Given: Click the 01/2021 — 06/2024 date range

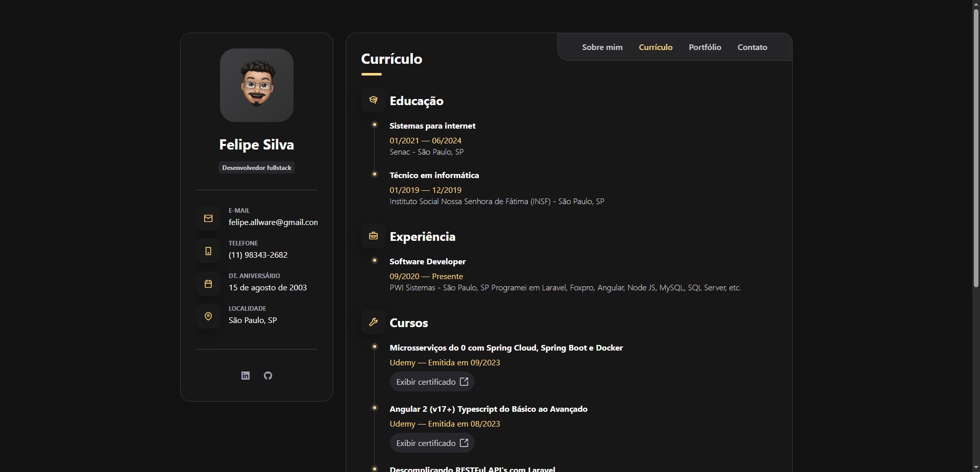Looking at the screenshot, I should pyautogui.click(x=426, y=140).
